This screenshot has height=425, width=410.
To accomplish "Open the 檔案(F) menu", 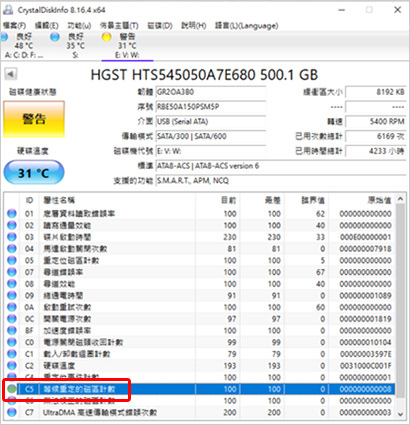I will tap(15, 26).
